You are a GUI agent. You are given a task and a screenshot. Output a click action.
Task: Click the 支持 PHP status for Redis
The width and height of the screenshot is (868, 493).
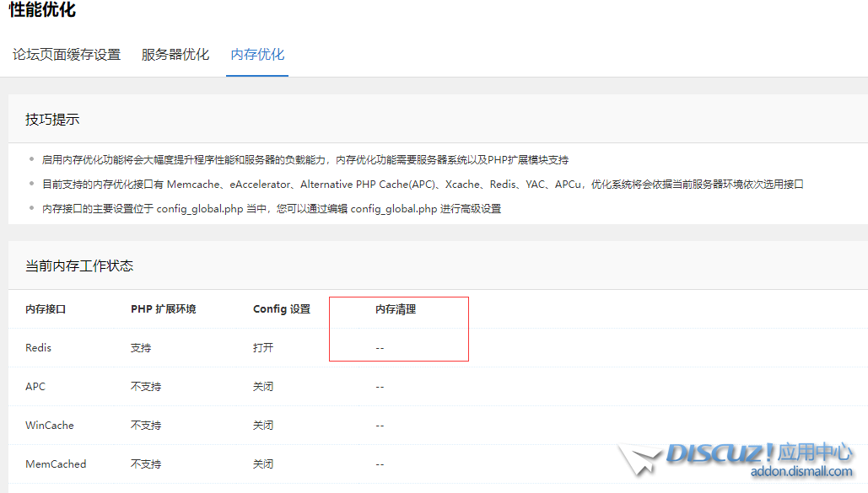[141, 348]
